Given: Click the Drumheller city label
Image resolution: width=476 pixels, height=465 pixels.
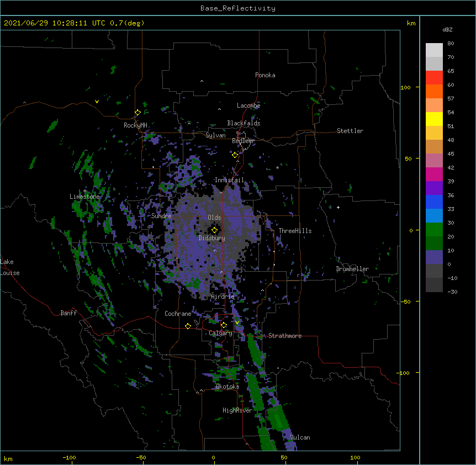Looking at the screenshot, I should [x=352, y=269].
